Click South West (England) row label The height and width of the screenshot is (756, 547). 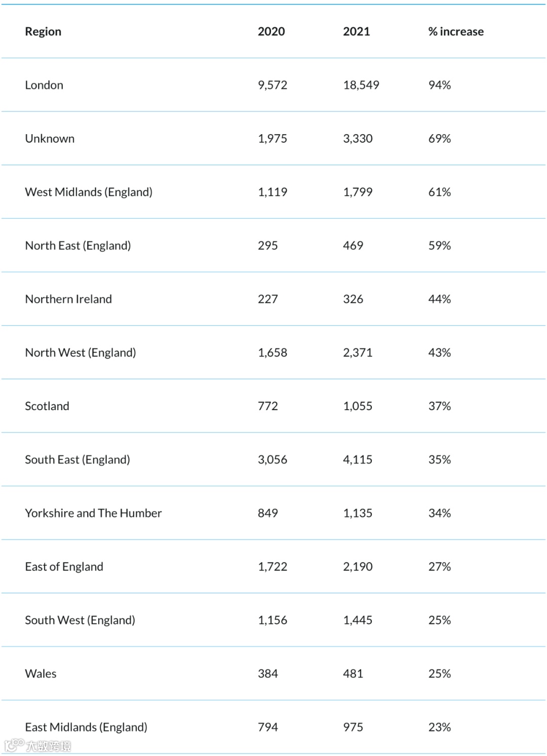point(80,620)
